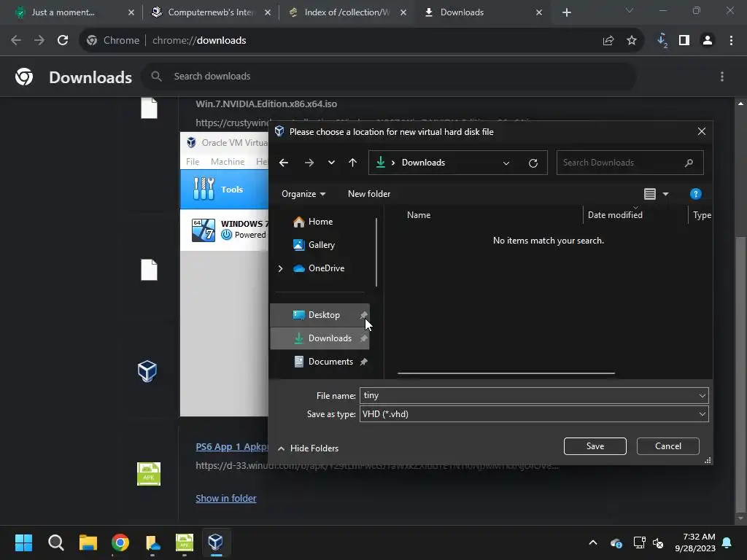Open notification center bell
This screenshot has height=560, width=747.
(x=727, y=542)
